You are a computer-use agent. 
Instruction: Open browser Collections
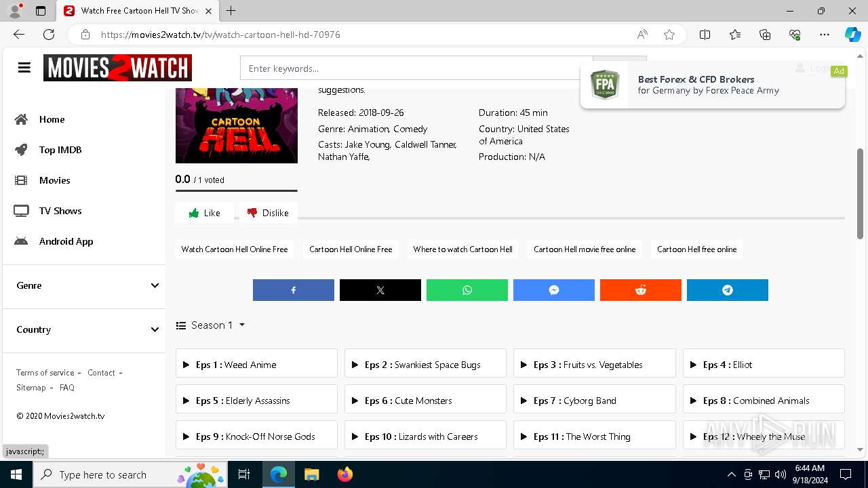(765, 35)
